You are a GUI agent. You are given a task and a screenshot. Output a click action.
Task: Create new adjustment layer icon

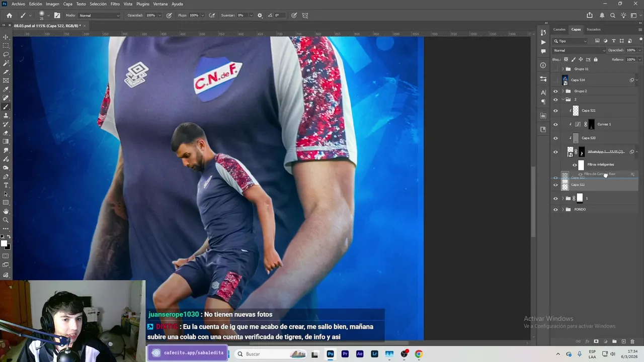pyautogui.click(x=605, y=341)
